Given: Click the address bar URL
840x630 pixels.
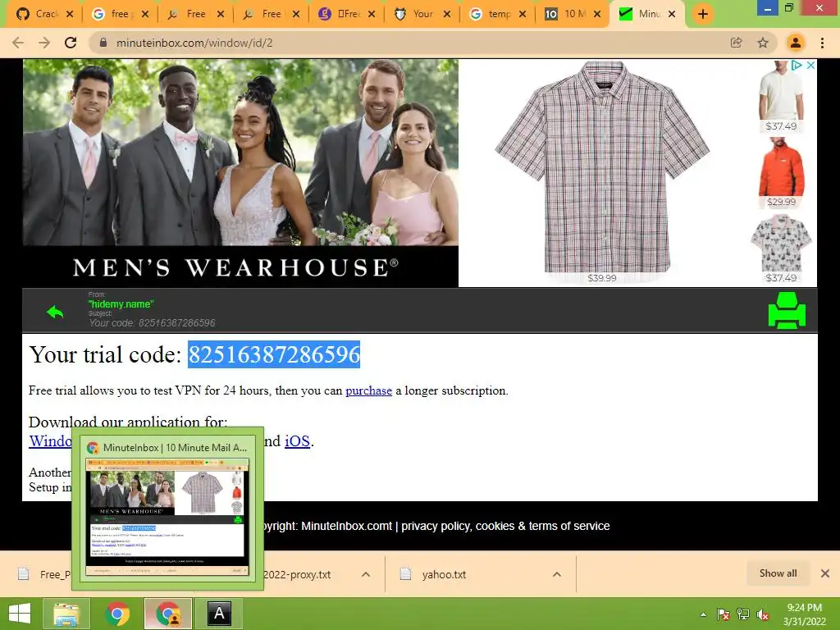Looking at the screenshot, I should click(194, 43).
